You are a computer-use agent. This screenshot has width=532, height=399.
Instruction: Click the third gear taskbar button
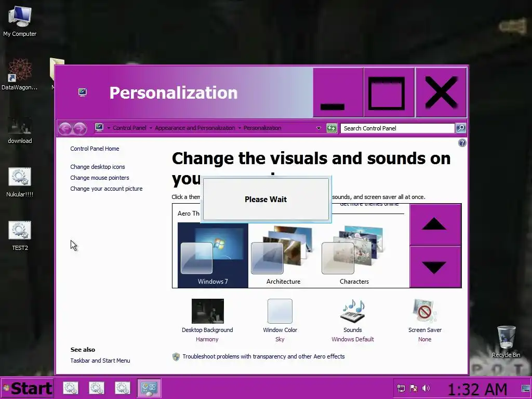(x=123, y=388)
